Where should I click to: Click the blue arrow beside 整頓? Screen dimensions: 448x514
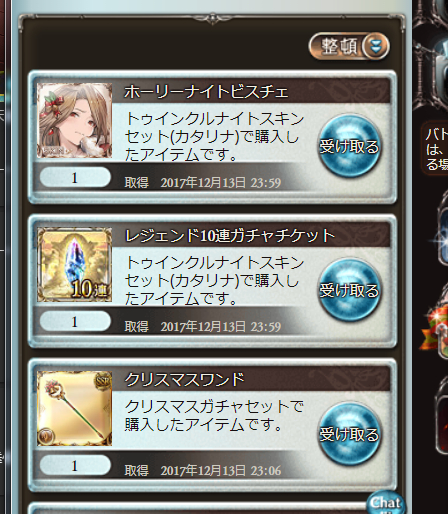point(376,46)
